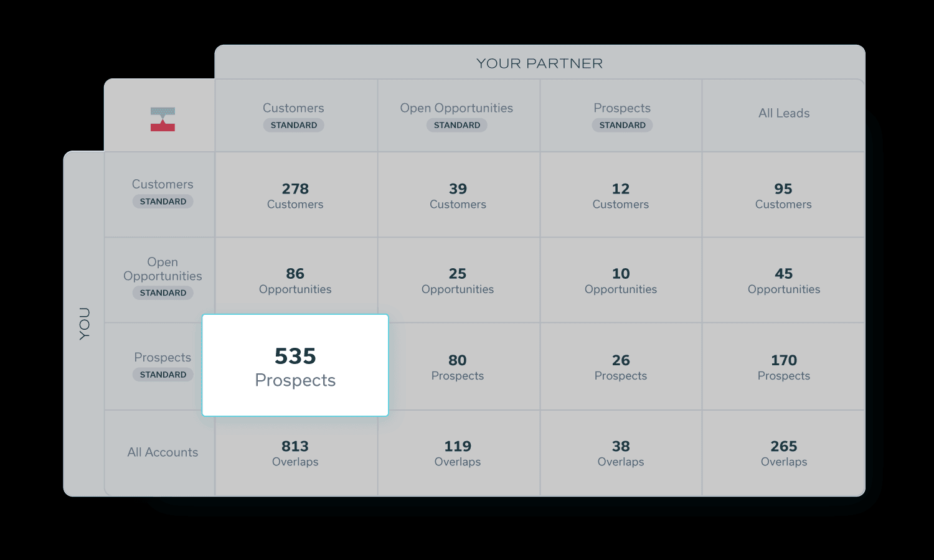This screenshot has height=560, width=934.
Task: Open the 278 Customers overlap cell
Action: [x=295, y=195]
